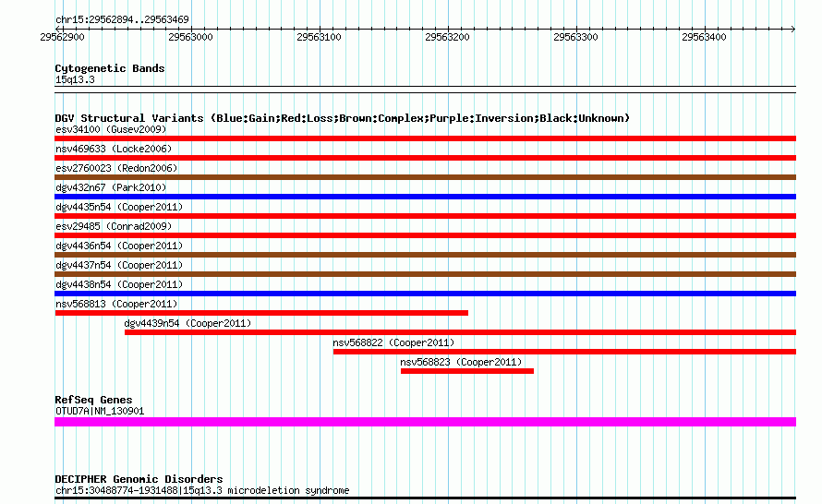The image size is (822, 504).
Task: Click the DECIPHER Genomic Disorders track title
Action: coord(139,479)
